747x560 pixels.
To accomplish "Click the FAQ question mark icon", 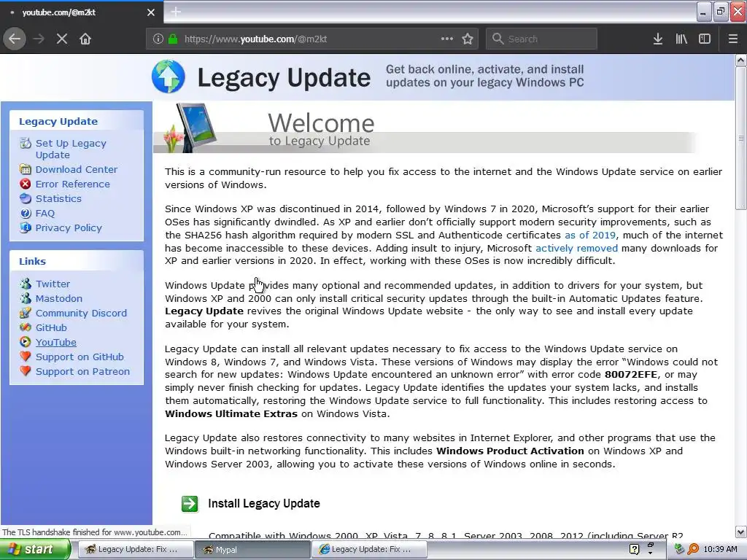I will [26, 214].
